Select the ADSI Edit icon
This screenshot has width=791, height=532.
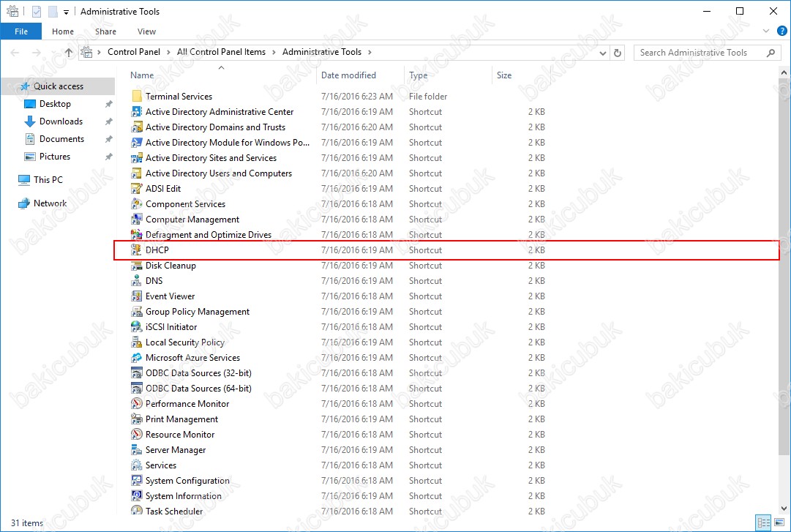point(136,189)
